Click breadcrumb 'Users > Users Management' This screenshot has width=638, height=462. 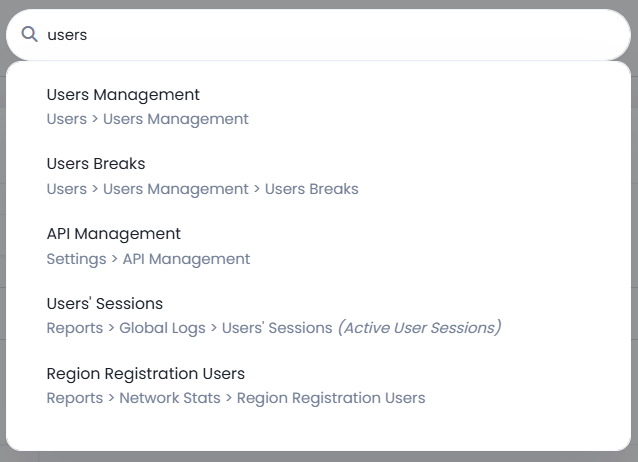point(147,119)
